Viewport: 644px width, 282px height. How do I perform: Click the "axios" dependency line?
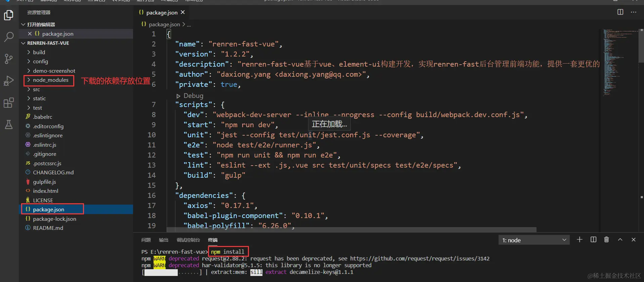[220, 206]
